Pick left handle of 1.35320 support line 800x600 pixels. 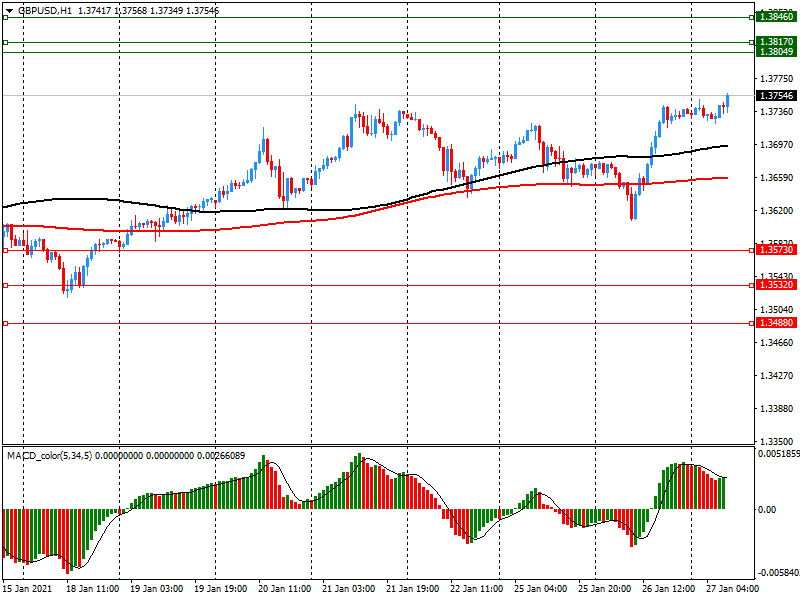[x=5, y=285]
